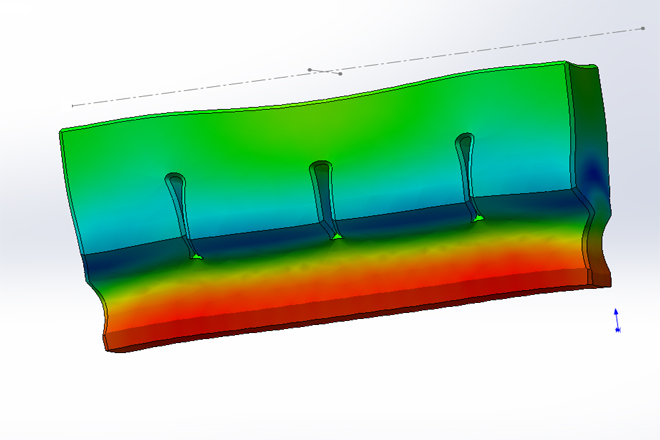Click the red region along the bottom

click(300, 300)
